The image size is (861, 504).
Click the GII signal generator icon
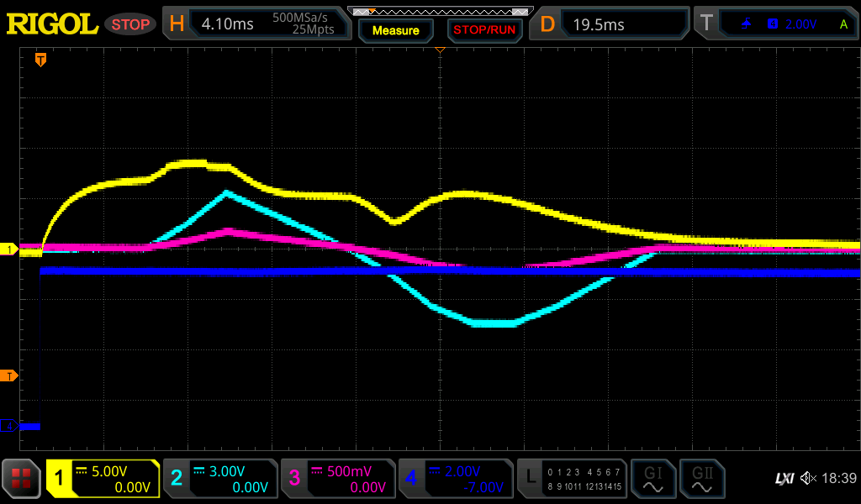coord(701,479)
